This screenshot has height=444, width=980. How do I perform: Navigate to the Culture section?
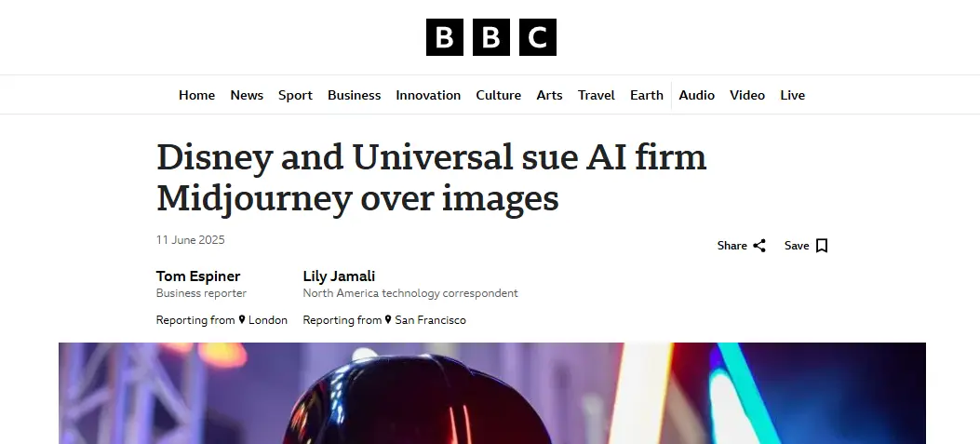tap(499, 95)
